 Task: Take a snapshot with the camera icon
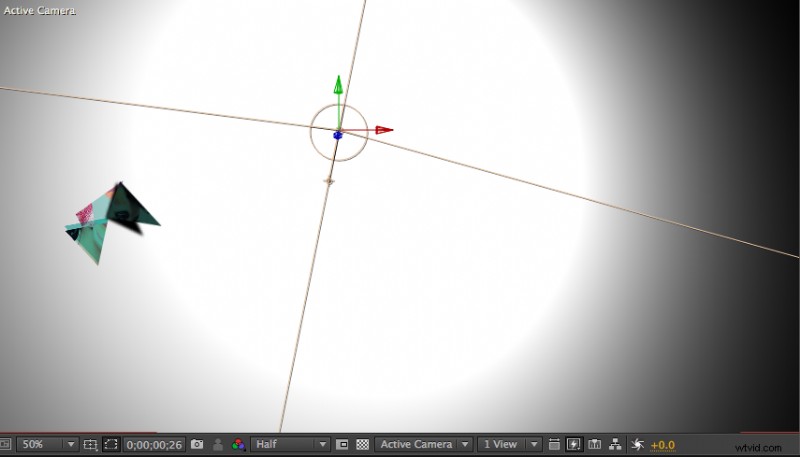[x=197, y=444]
